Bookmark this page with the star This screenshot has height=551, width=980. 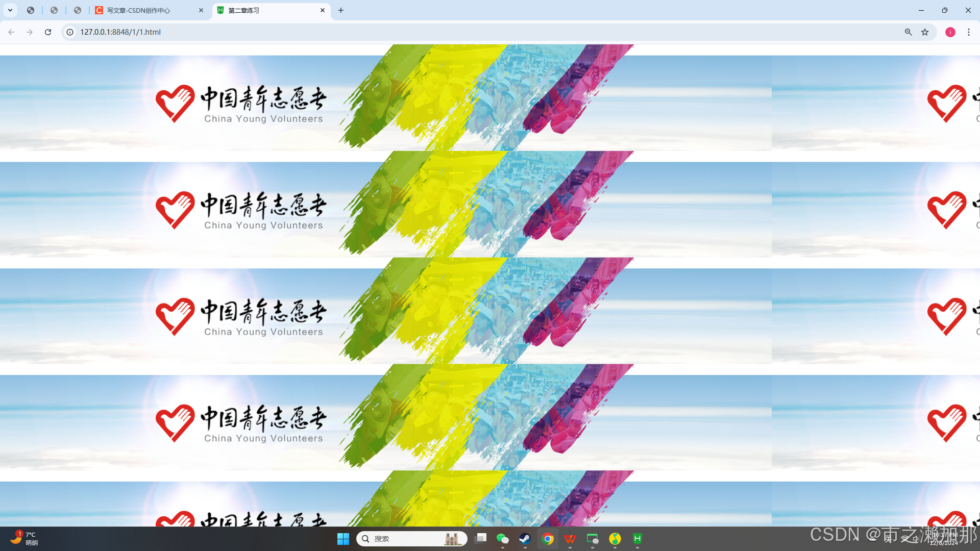(x=925, y=32)
